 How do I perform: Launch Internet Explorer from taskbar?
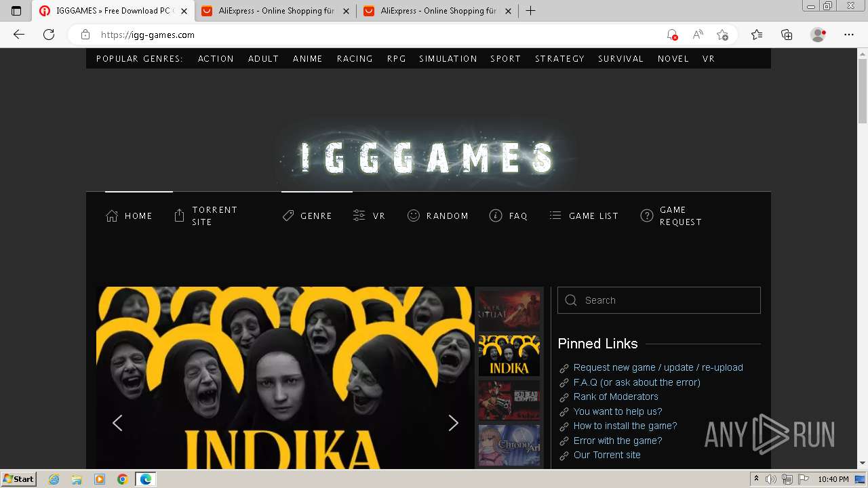[x=54, y=479]
